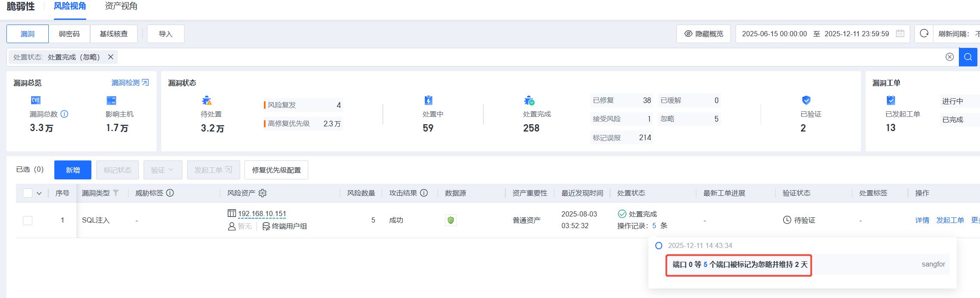The height and width of the screenshot is (298, 980).
Task: Click the info icon next to 威胁标签
Action: 170,193
